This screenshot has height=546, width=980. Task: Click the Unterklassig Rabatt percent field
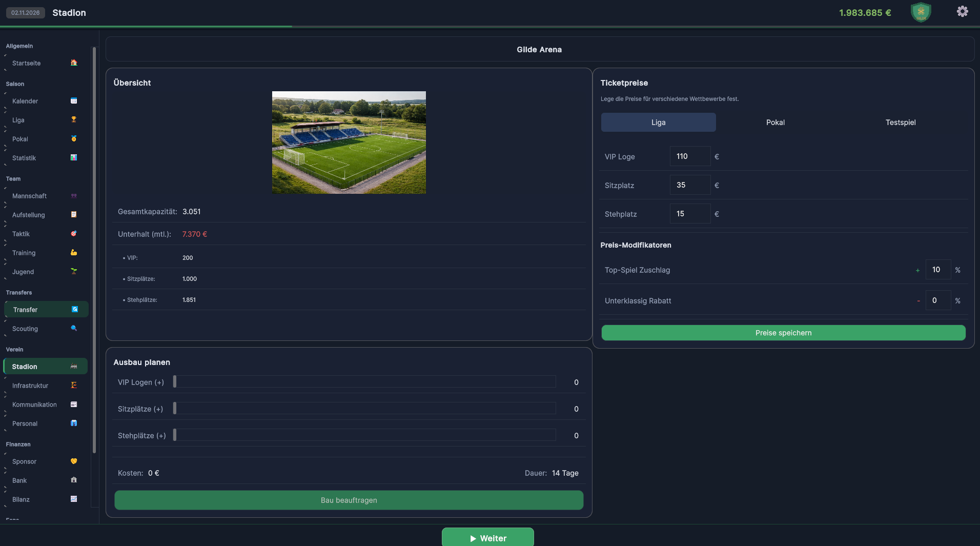click(938, 300)
